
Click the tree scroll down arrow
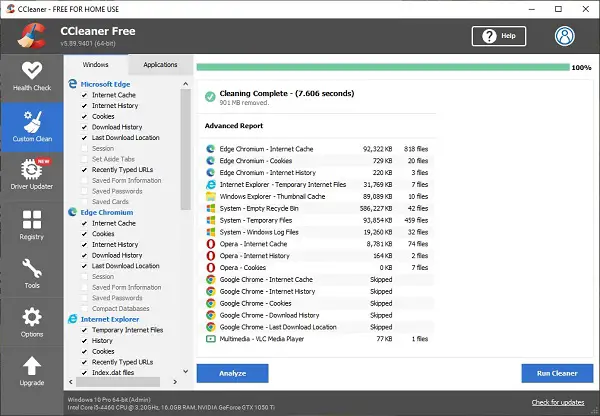pos(186,371)
